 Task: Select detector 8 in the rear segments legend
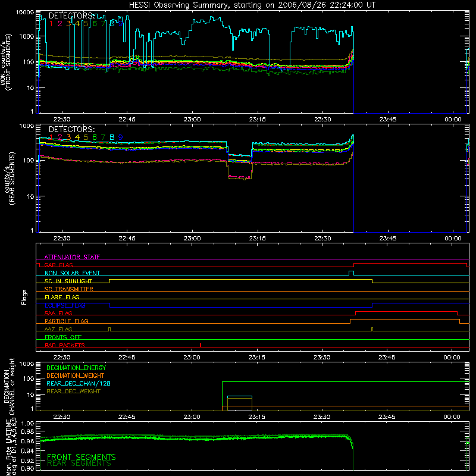[112, 137]
